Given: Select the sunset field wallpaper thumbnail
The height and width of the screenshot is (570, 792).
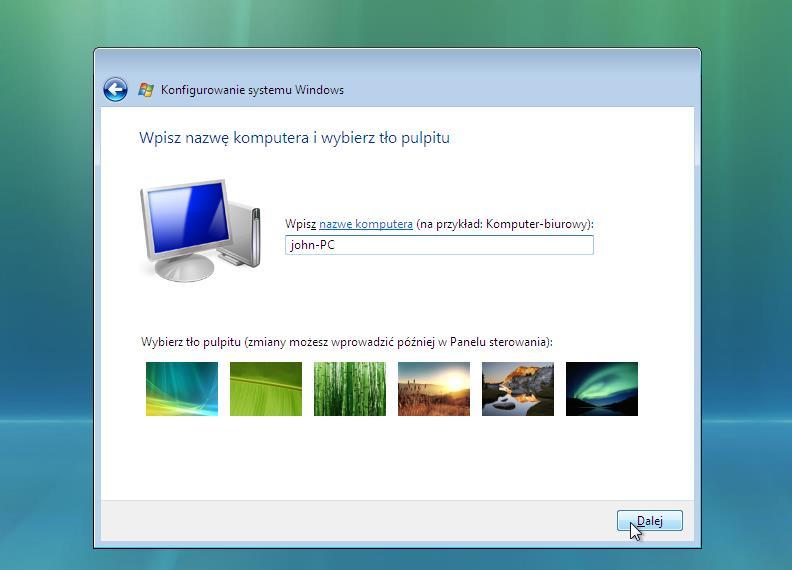Looking at the screenshot, I should (434, 389).
